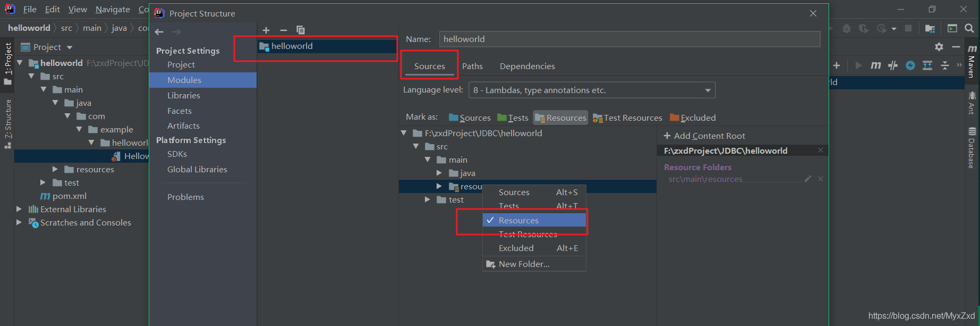This screenshot has width=980, height=326.
Task: Mark folder as Test Resources in bar
Action: point(627,118)
